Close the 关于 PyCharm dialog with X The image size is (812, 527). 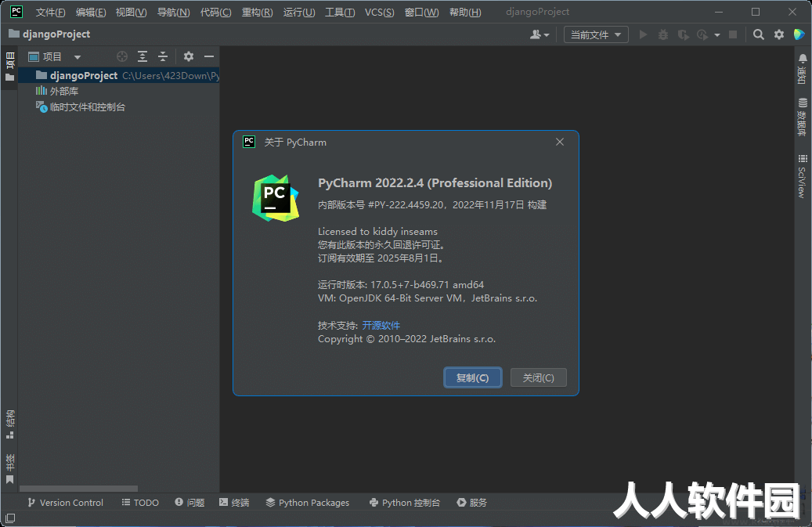(x=560, y=142)
